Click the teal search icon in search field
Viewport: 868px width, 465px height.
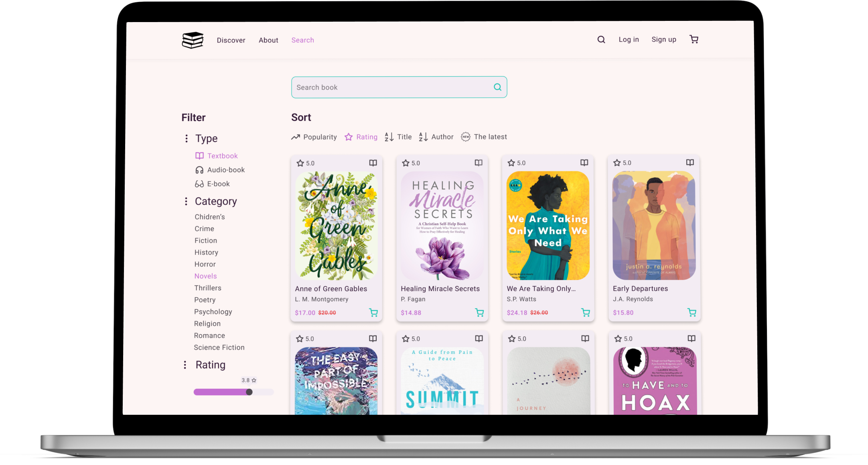[497, 87]
